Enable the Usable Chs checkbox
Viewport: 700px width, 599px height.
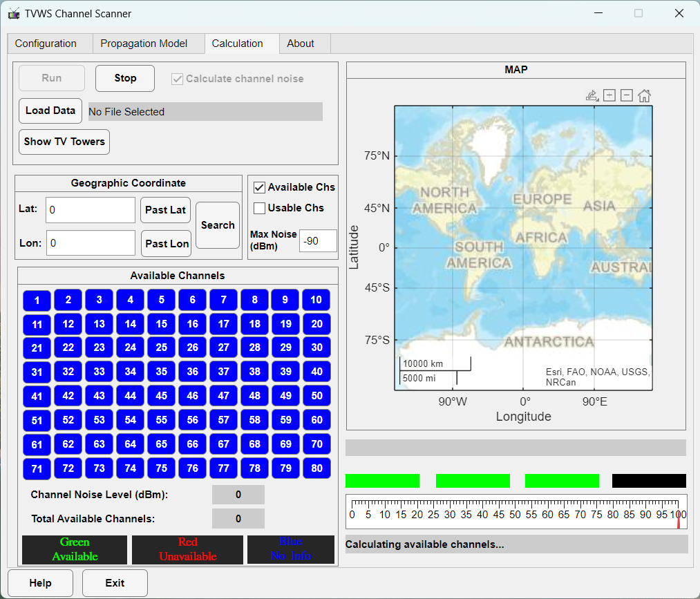(x=260, y=208)
